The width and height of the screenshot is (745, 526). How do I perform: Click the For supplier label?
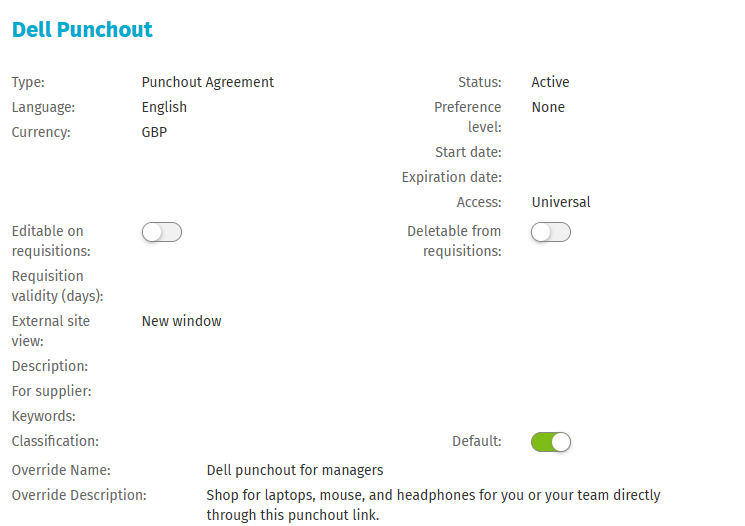coord(51,391)
